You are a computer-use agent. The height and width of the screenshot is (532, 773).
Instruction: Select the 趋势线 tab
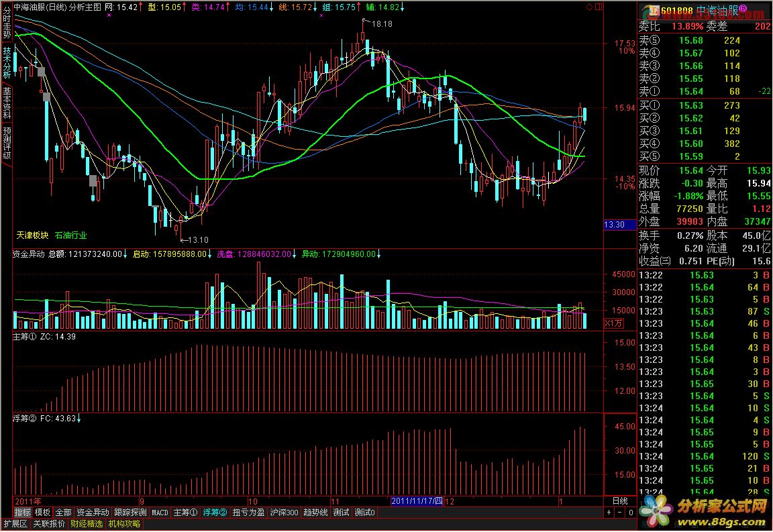[x=315, y=513]
